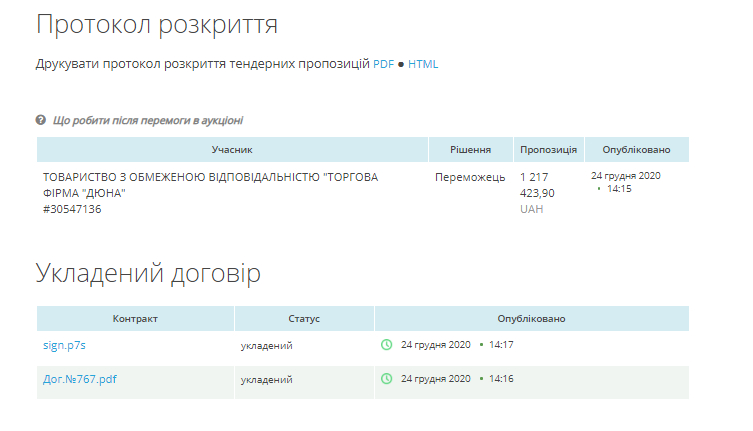Screen dimensions: 753x431
Task: Click the Пропозиція column header
Action: tap(548, 150)
